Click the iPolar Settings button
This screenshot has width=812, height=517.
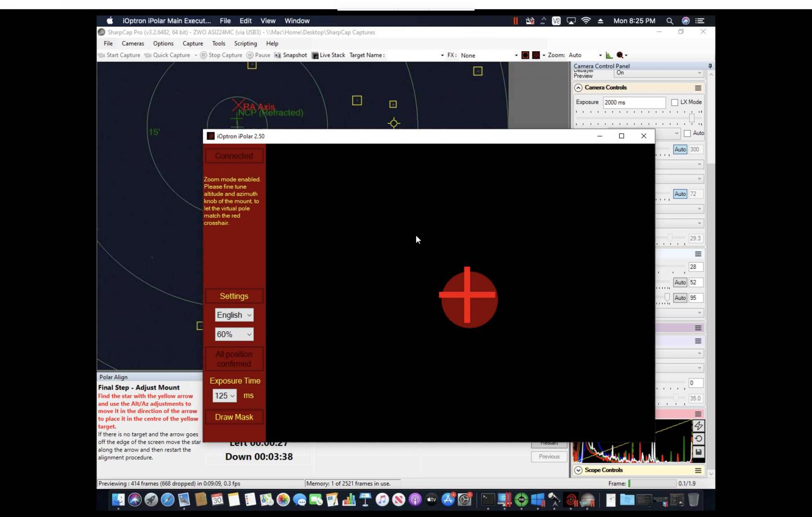pyautogui.click(x=234, y=296)
